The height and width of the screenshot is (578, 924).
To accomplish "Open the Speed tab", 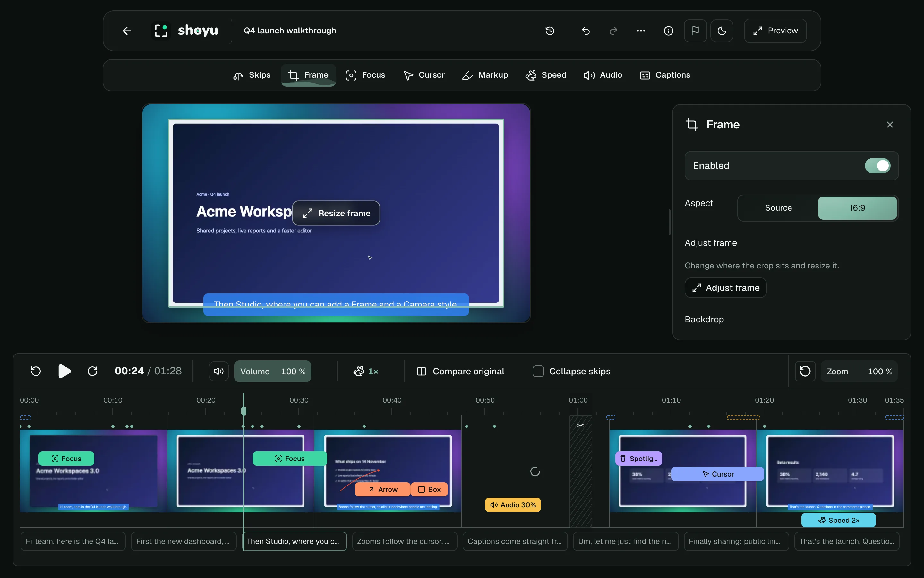I will [x=546, y=75].
